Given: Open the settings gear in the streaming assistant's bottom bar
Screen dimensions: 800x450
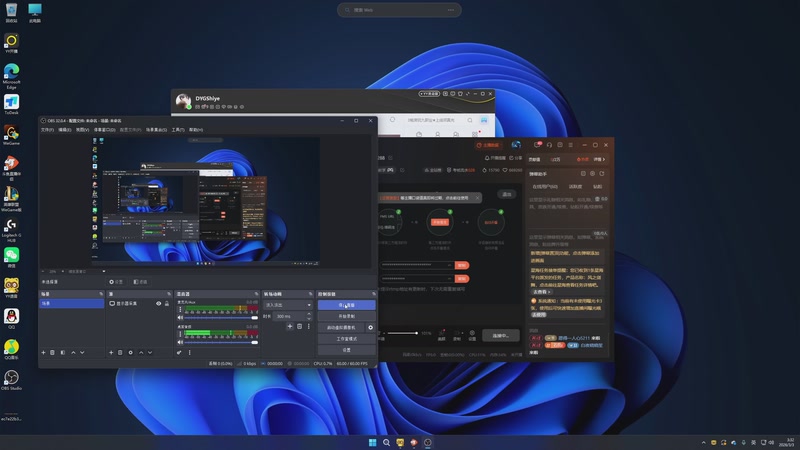Looking at the screenshot, I should (472, 335).
